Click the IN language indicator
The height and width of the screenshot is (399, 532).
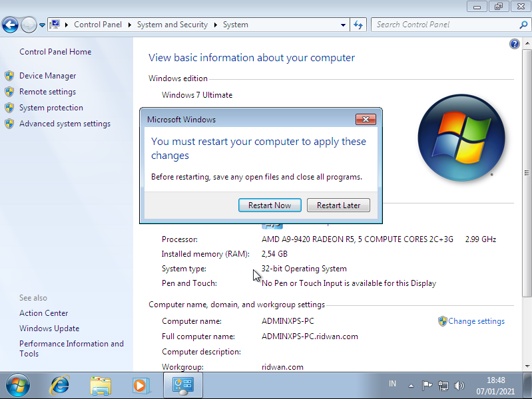pyautogui.click(x=392, y=384)
